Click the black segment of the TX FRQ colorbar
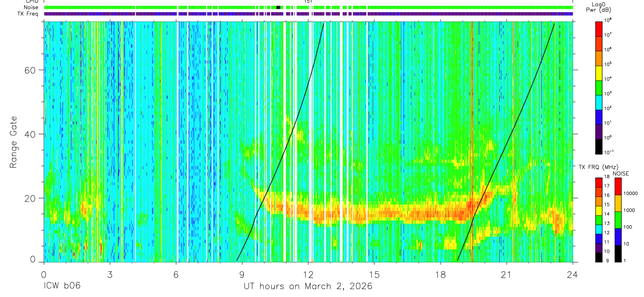 coord(599,256)
